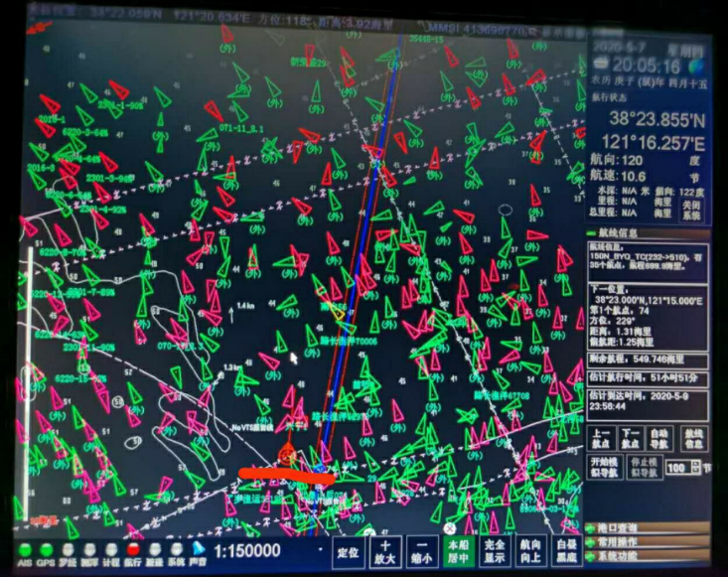Click the 估计航行时间 51小时51分 field
Viewport: 728px width, 577px height.
click(x=649, y=378)
